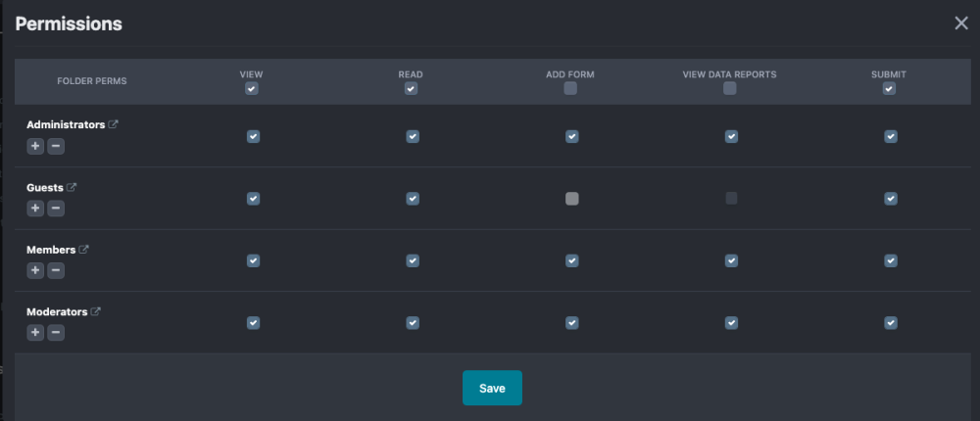Toggle the VIEW DATA REPORTS header checkbox
Screen dimensions: 980x421
coord(729,89)
